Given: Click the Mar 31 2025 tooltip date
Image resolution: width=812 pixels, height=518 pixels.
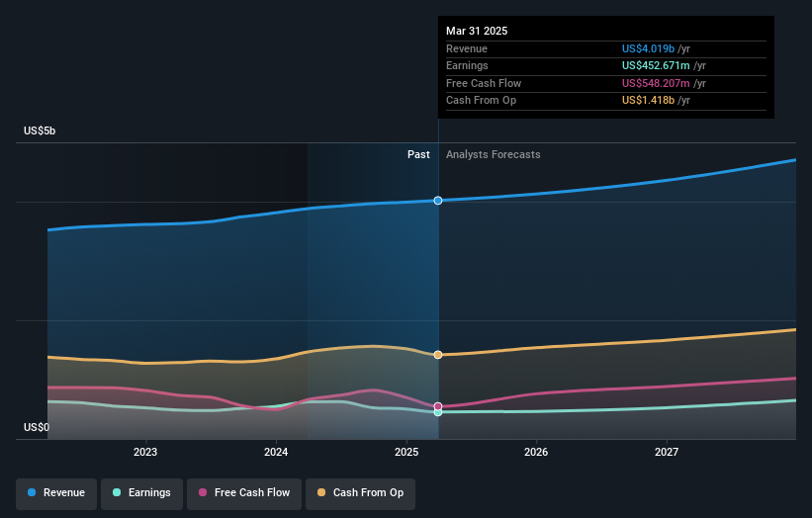Looking at the screenshot, I should click(477, 31).
